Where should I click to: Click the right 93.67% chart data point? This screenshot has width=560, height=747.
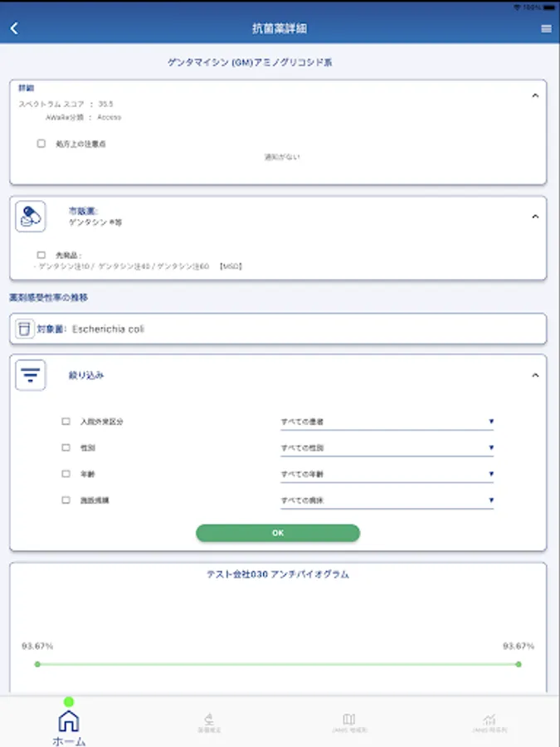point(519,664)
